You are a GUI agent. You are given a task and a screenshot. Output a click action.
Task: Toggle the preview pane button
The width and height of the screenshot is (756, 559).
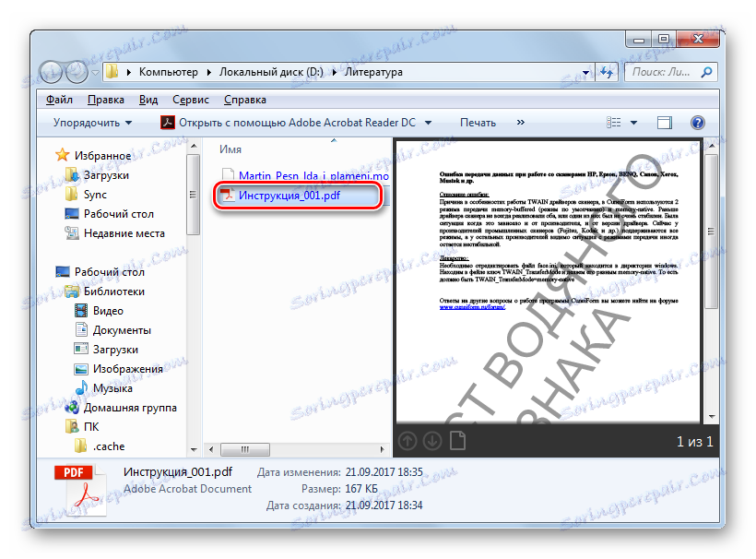coord(665,123)
